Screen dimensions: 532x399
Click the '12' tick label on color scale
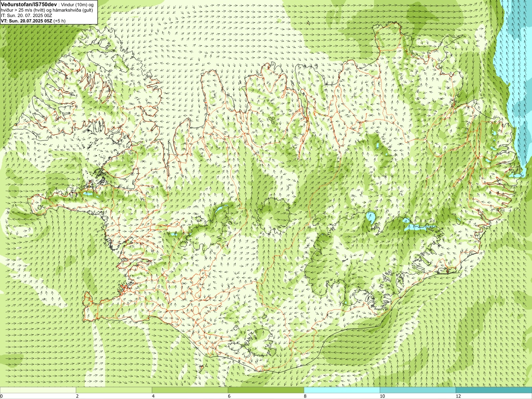(x=458, y=396)
